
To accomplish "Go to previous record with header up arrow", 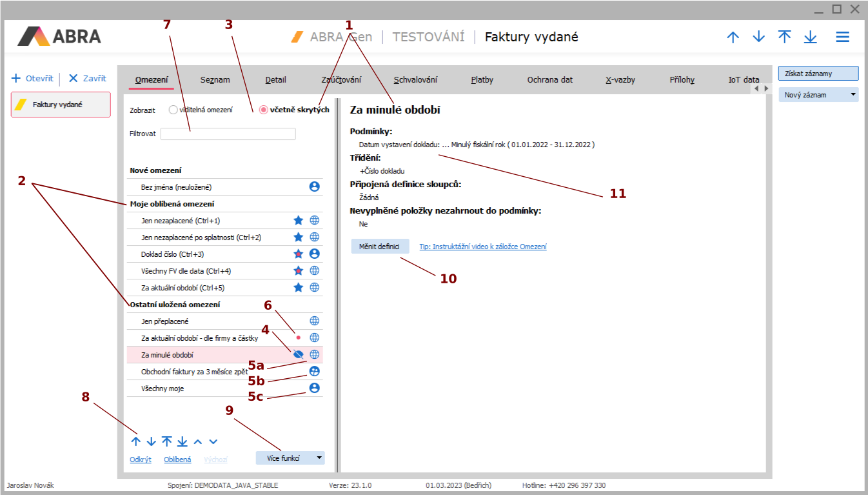I will tap(733, 37).
